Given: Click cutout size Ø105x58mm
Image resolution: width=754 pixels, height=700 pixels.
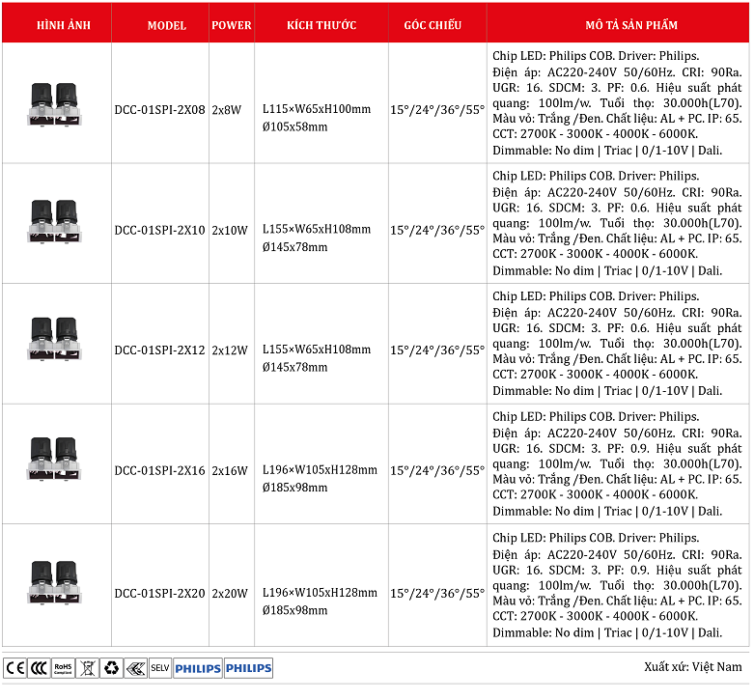Looking at the screenshot, I should [294, 126].
